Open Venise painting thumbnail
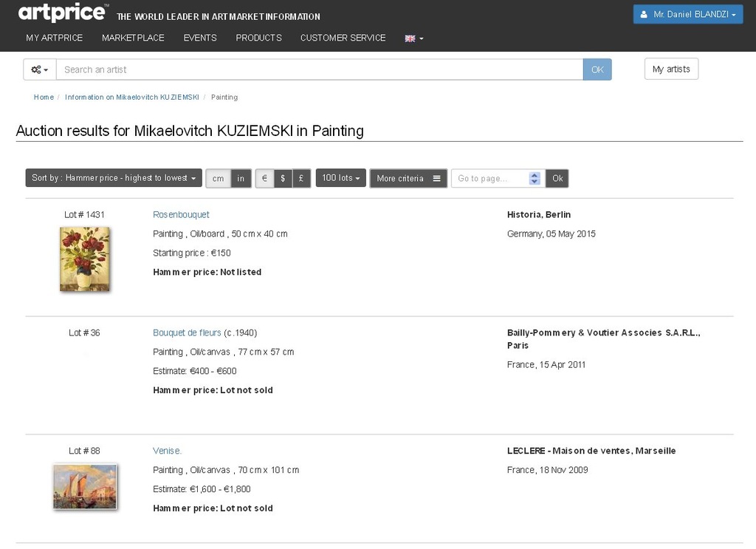The width and height of the screenshot is (756, 549). [x=85, y=487]
